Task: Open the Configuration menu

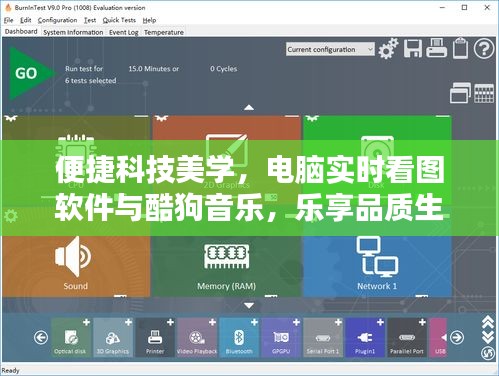Action: (57, 20)
